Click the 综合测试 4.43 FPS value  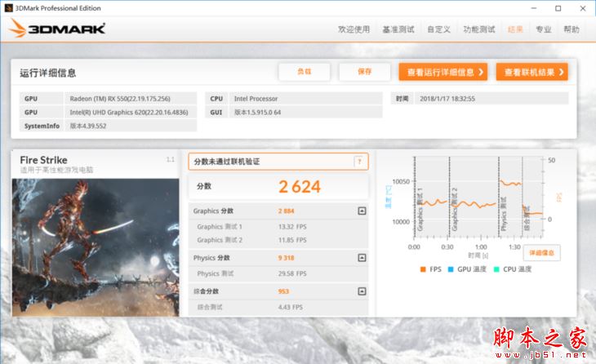click(291, 307)
